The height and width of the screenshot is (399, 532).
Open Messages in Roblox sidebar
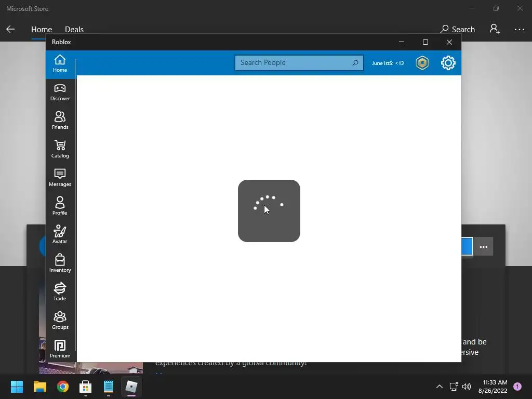pos(60,178)
